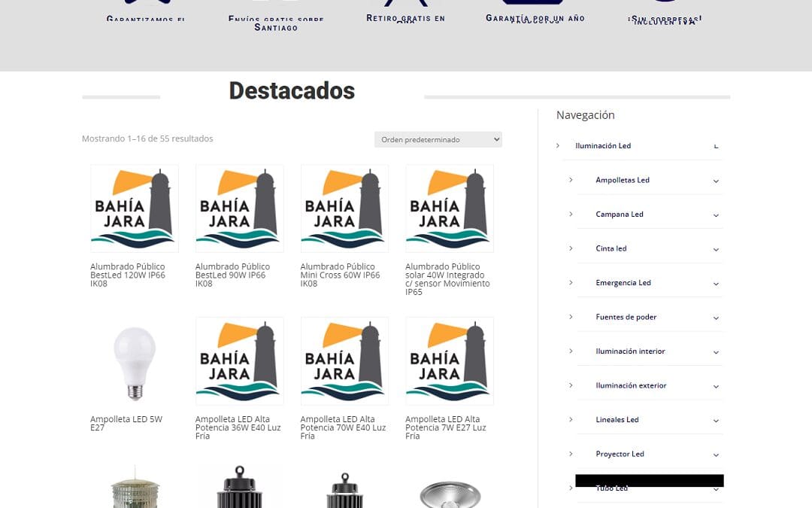Open the Orden predeterminado sort dropdown
The height and width of the screenshot is (508, 812).
point(438,139)
